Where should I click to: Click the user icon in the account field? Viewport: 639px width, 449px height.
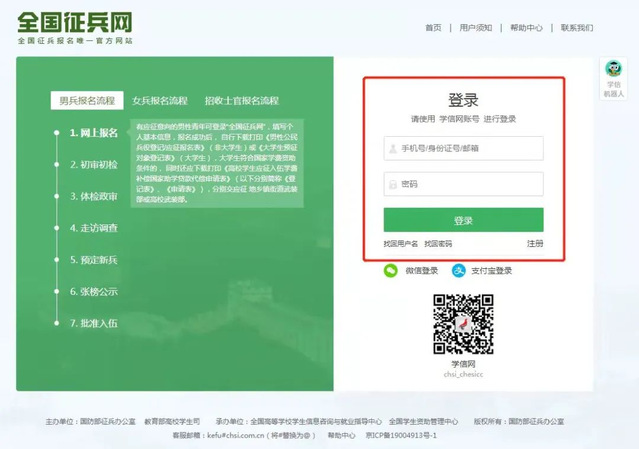tap(393, 148)
